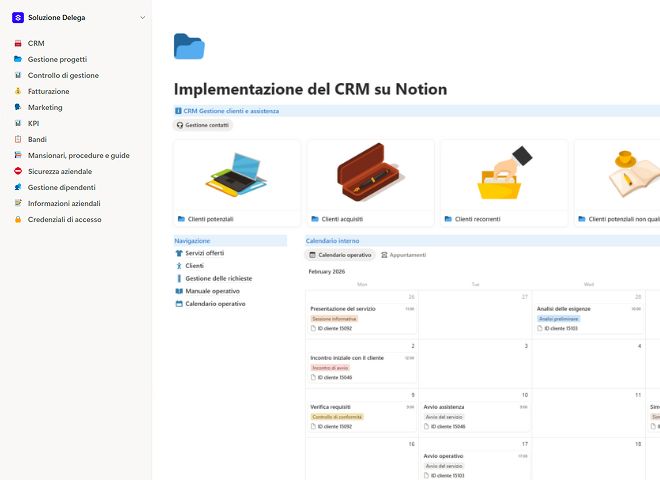Open the Manuale operativo link
The height and width of the screenshot is (480, 660).
click(x=213, y=291)
